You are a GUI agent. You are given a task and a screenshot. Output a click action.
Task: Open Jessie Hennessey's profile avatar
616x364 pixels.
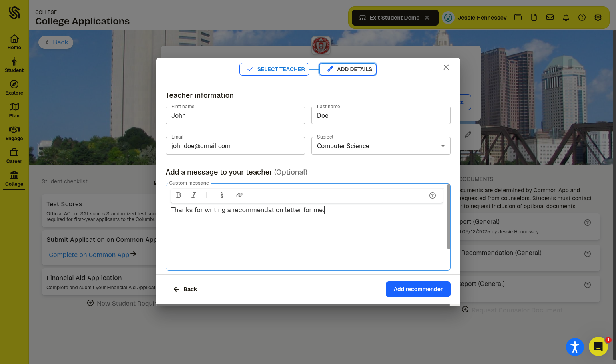(448, 18)
